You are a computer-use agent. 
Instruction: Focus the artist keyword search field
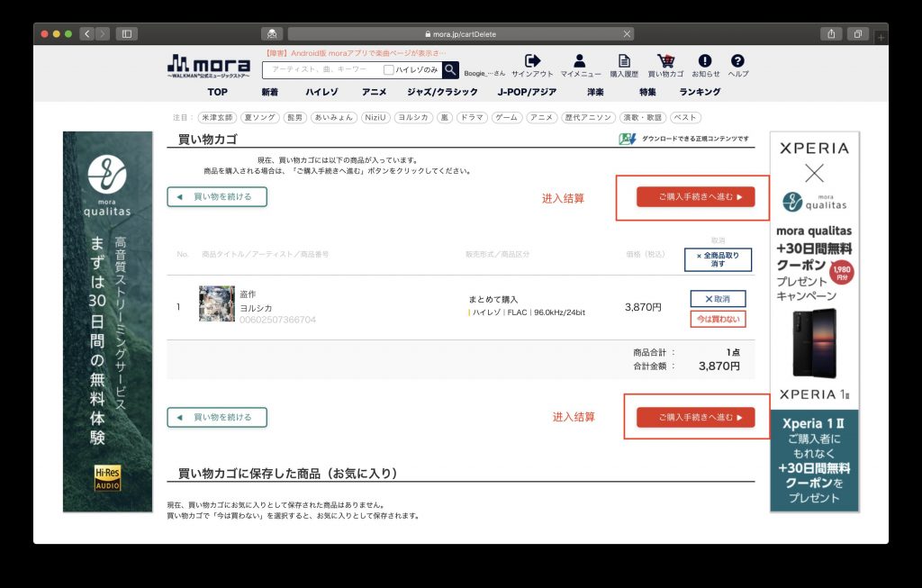pos(323,70)
